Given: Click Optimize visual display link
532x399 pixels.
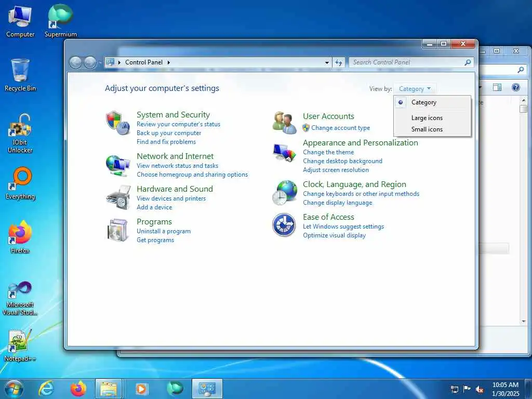Looking at the screenshot, I should [x=334, y=235].
